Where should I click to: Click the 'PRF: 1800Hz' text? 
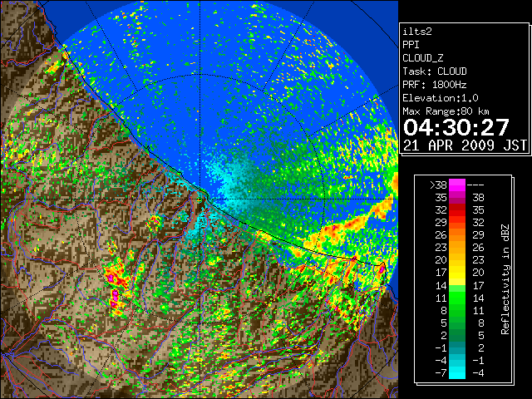[x=435, y=85]
